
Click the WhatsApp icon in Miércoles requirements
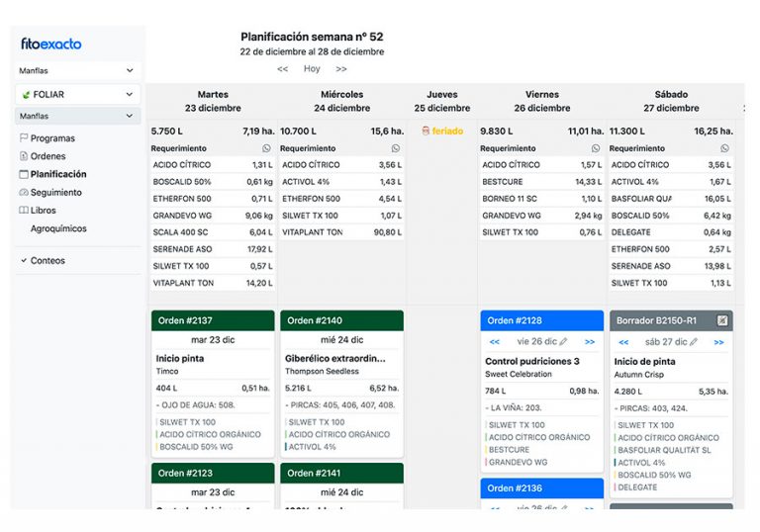[x=395, y=148]
